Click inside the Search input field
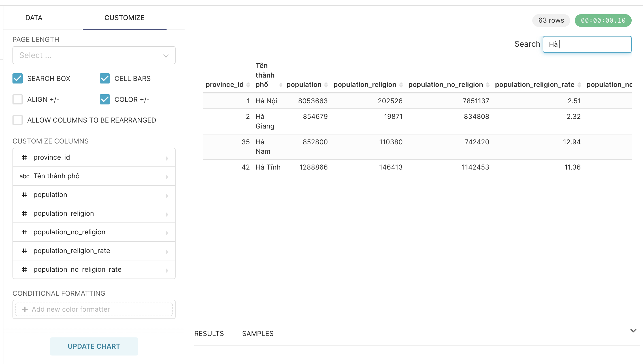 coord(586,44)
